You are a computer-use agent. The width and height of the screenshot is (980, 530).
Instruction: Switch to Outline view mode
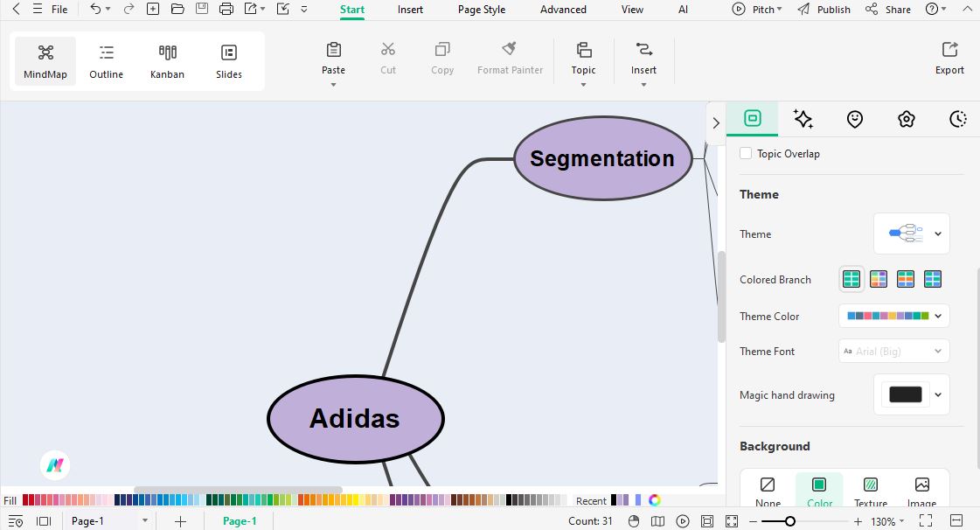(x=107, y=61)
